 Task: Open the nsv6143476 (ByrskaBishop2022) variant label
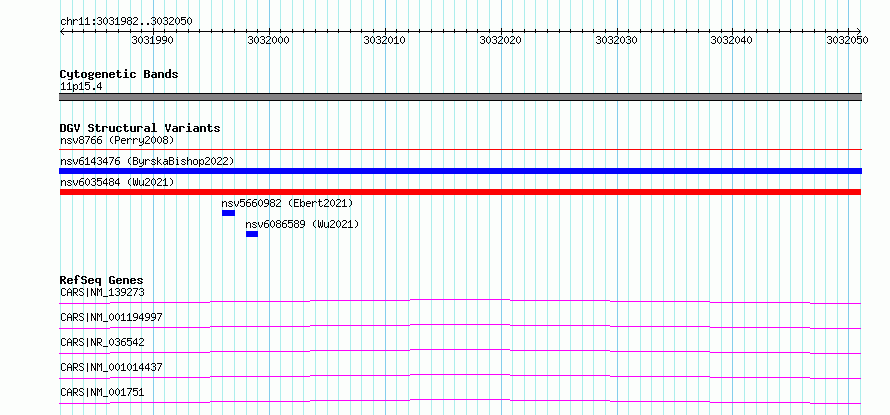tap(147, 161)
